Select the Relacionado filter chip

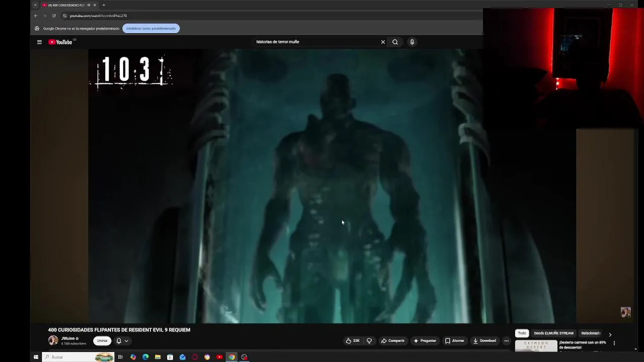point(591,333)
